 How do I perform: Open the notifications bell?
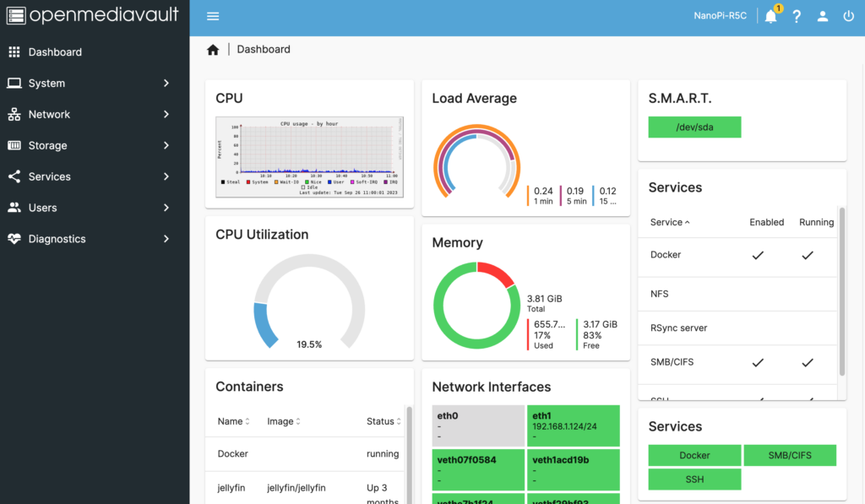pos(770,17)
